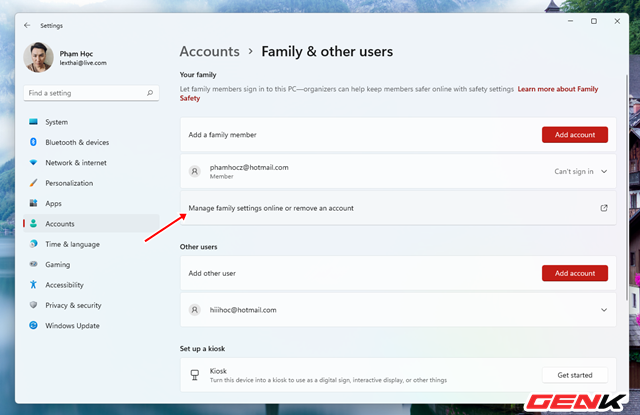This screenshot has width=640, height=415.
Task: Click avatar icon of hiiihoc@hotmail.com
Action: 195,310
